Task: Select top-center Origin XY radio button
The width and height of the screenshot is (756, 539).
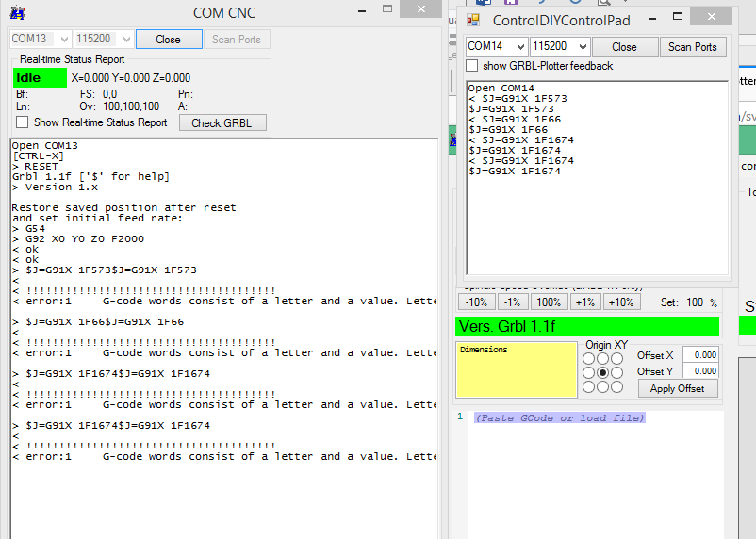Action: click(602, 359)
